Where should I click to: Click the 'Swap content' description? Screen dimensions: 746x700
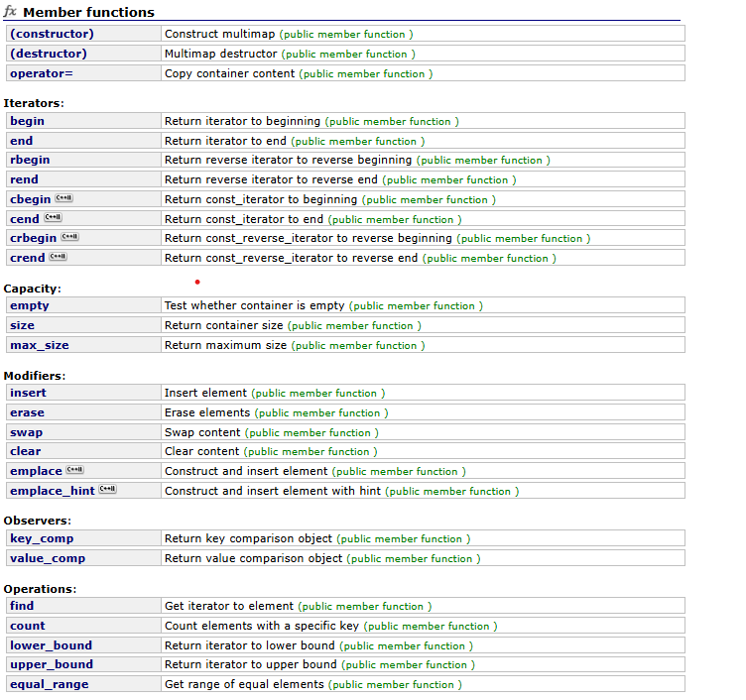202,432
